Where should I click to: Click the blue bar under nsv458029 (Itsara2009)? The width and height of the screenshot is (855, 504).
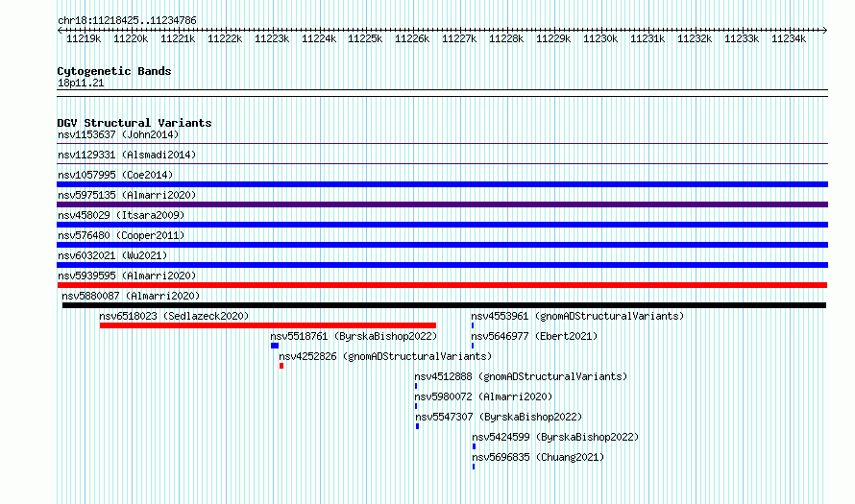pos(442,225)
